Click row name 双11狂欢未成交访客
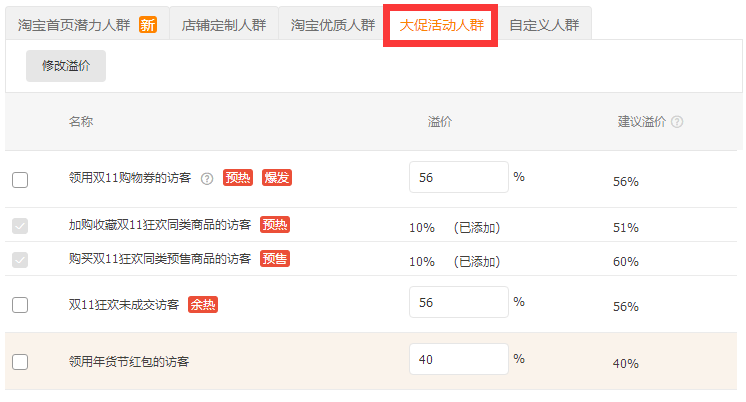The image size is (746, 402). (x=124, y=304)
